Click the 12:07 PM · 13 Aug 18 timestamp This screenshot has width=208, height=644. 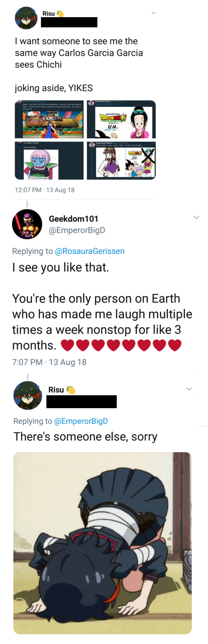tap(45, 190)
